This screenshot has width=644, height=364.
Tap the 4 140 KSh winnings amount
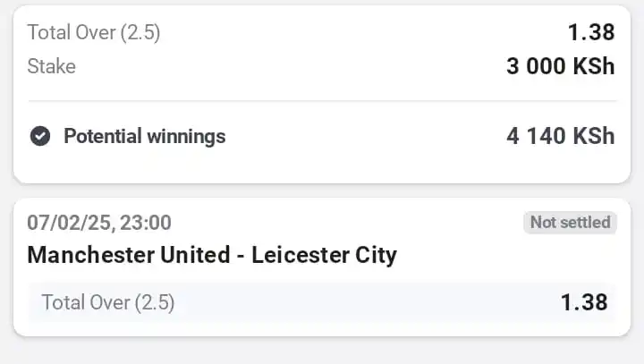561,136
